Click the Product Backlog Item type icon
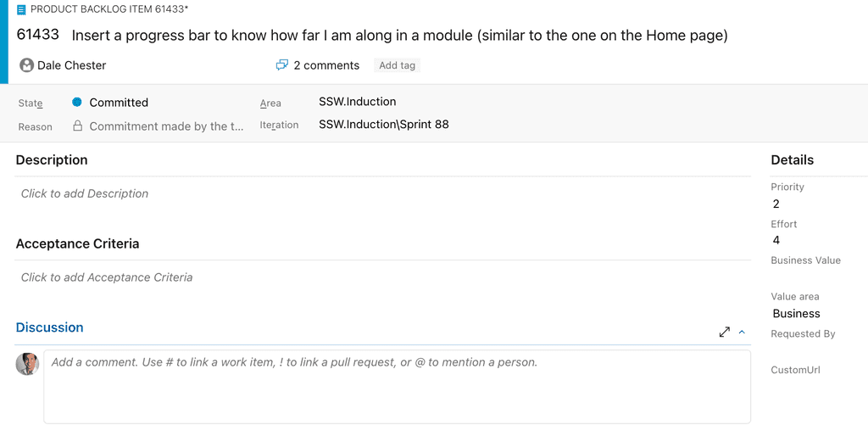The height and width of the screenshot is (425, 868). pos(21,9)
